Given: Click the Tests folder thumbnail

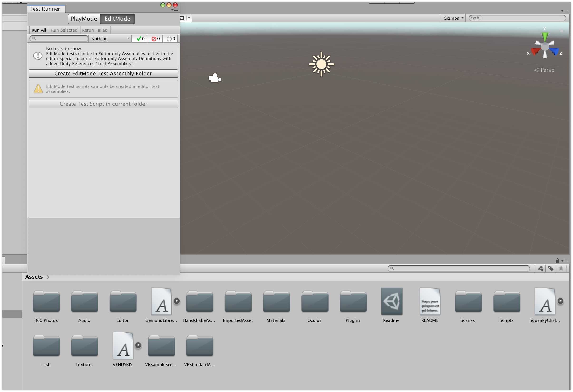Looking at the screenshot, I should [x=46, y=346].
